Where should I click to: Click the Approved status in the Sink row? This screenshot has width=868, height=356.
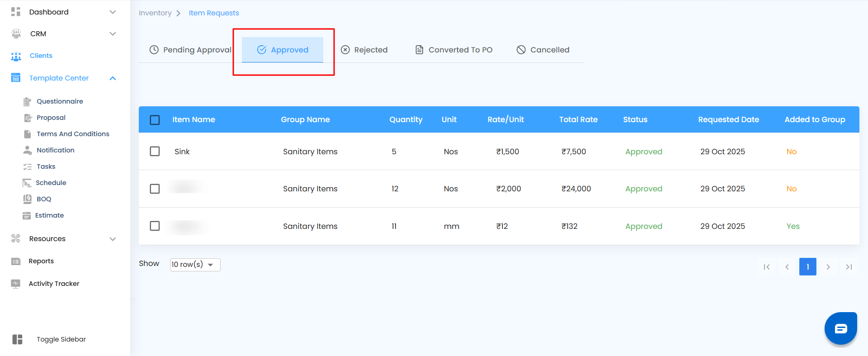[x=644, y=152]
